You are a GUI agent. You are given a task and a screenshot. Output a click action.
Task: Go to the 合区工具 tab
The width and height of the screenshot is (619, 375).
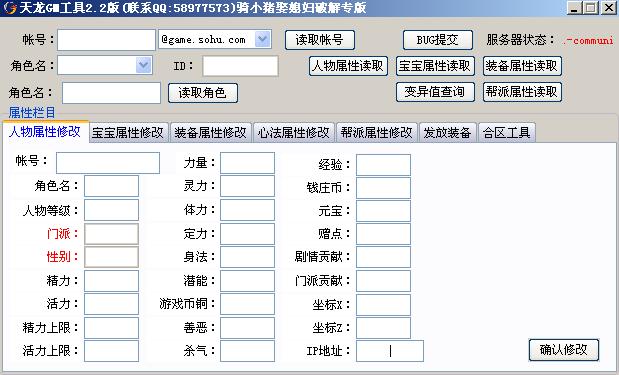coord(507,133)
